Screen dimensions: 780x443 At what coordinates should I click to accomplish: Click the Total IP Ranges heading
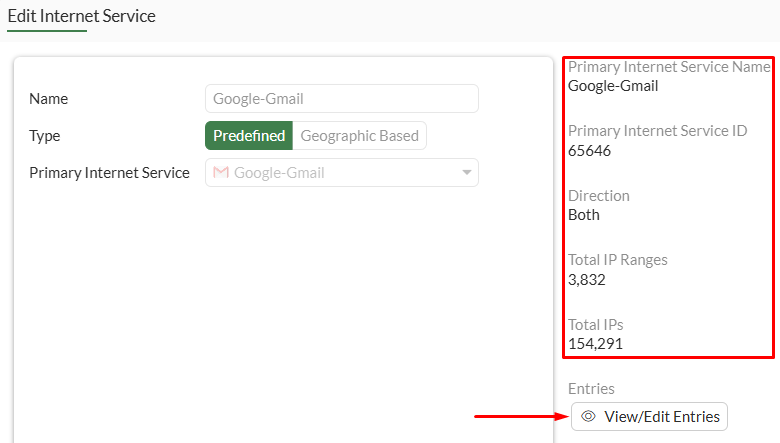[x=617, y=260]
